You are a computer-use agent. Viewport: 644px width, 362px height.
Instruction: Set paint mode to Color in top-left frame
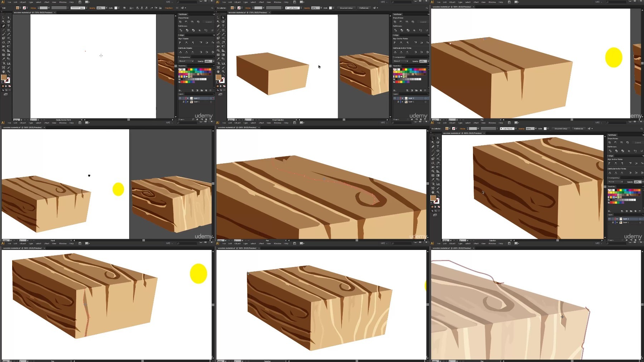(x=3, y=86)
